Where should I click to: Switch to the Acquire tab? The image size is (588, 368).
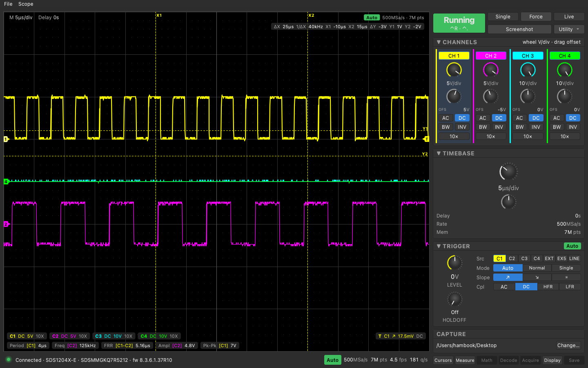pyautogui.click(x=530, y=360)
